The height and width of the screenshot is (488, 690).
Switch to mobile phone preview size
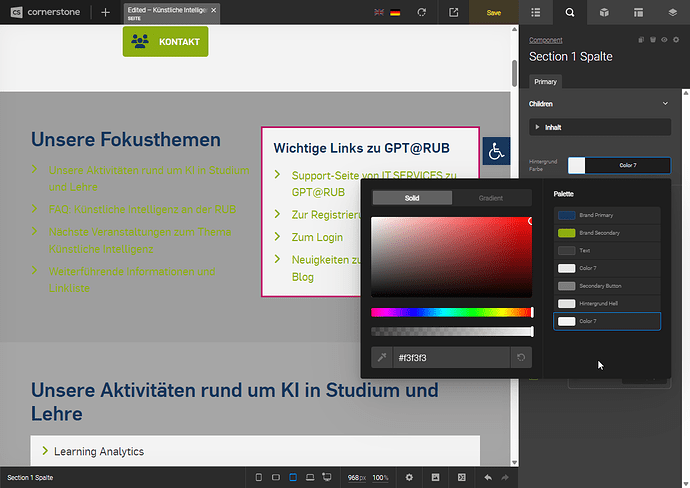tap(259, 477)
